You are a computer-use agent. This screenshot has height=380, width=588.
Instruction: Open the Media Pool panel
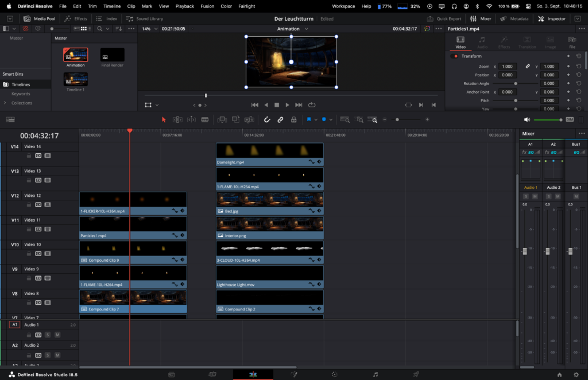(40, 19)
